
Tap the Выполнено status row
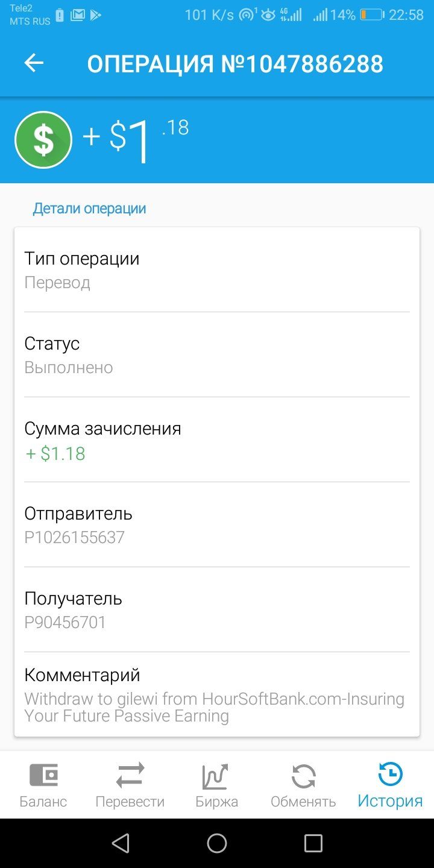tap(217, 354)
